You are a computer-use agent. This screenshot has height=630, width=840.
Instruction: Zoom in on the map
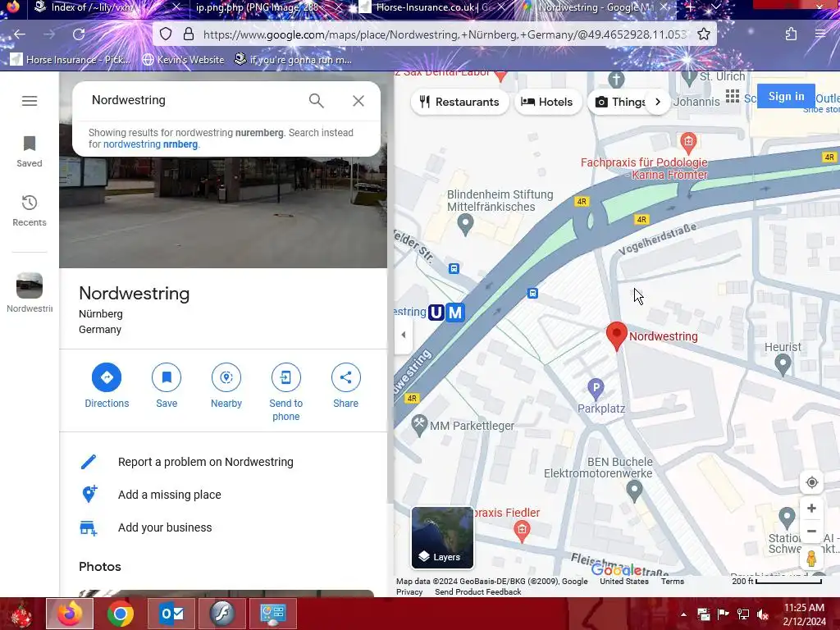pyautogui.click(x=811, y=508)
